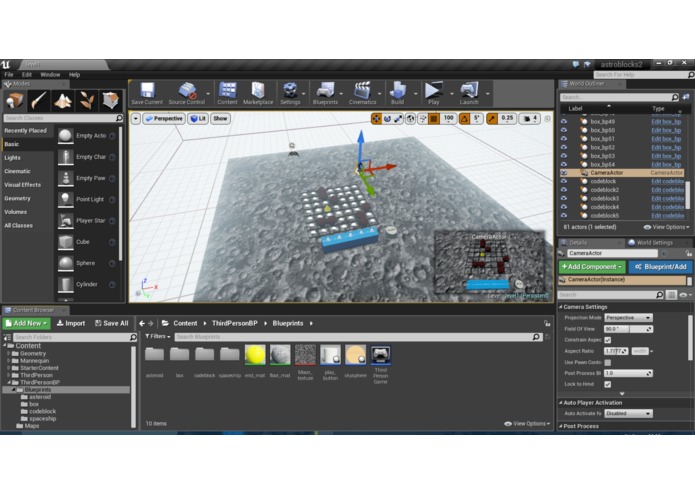Viewport: 695px width, 494px height.
Task: Open the Window menu
Action: [50, 74]
